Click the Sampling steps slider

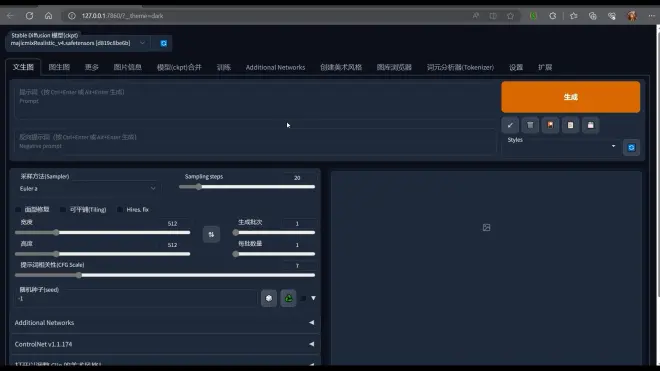[247, 187]
